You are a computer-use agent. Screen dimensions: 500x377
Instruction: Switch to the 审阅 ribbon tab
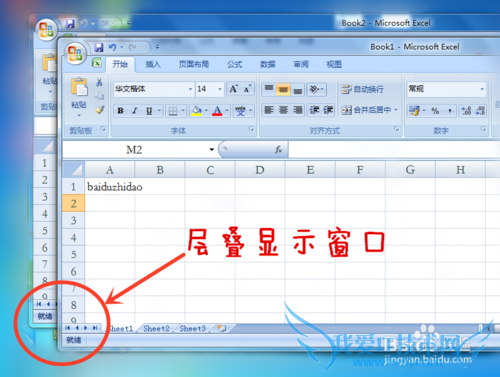coord(301,64)
